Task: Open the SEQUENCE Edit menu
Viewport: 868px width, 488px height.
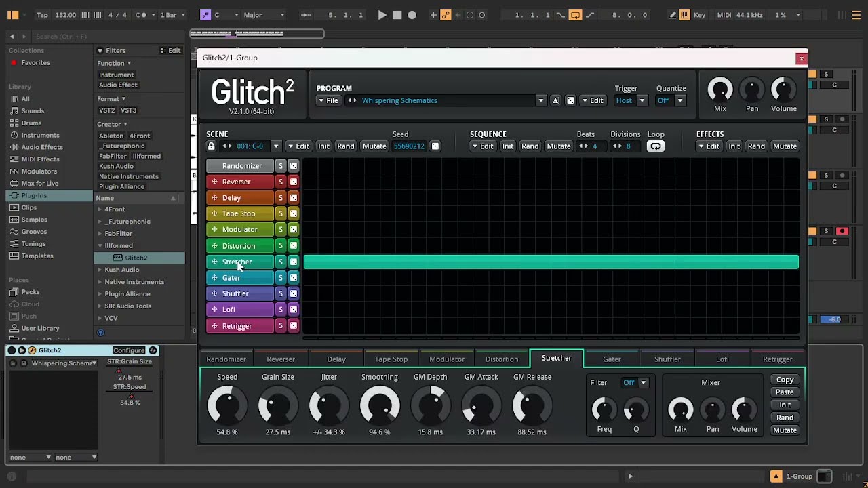Action: click(x=483, y=146)
